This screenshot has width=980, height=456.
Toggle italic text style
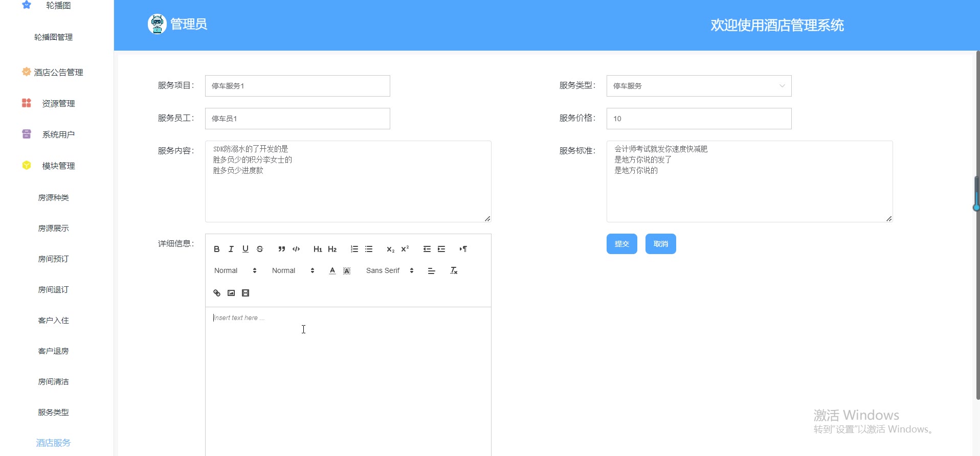(x=231, y=249)
